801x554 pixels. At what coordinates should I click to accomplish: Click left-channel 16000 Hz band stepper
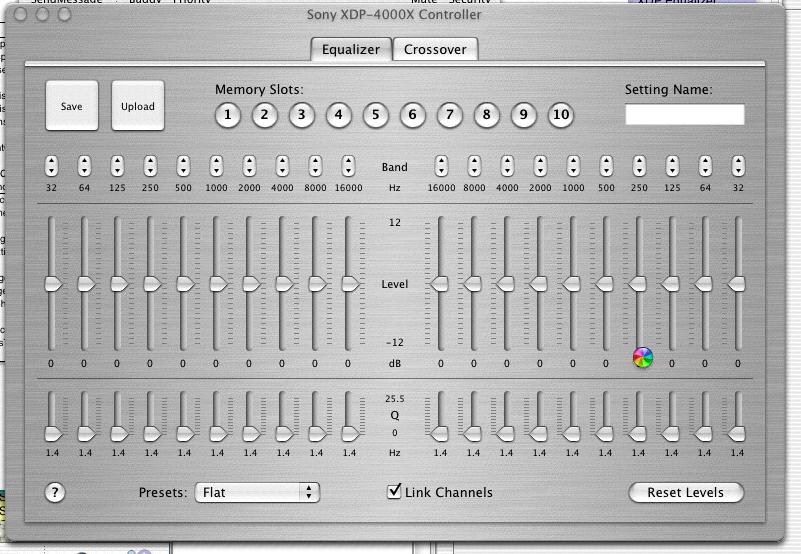[348, 166]
